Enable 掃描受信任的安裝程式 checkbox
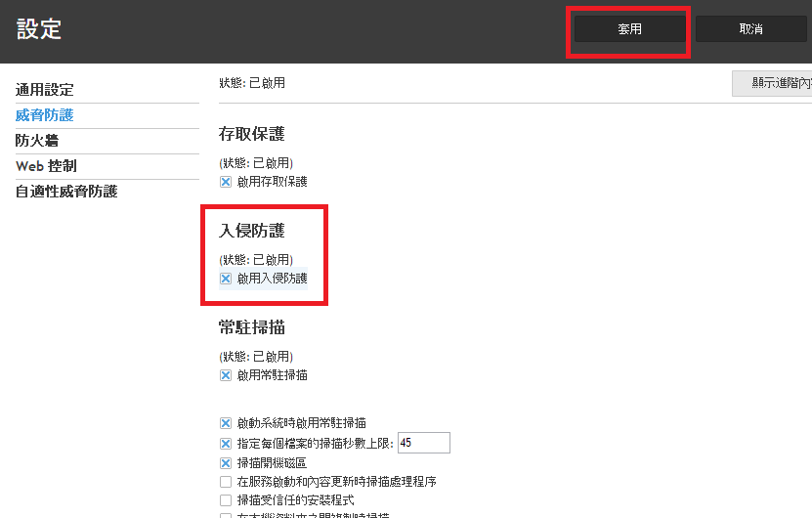The width and height of the screenshot is (812, 518). coord(226,500)
